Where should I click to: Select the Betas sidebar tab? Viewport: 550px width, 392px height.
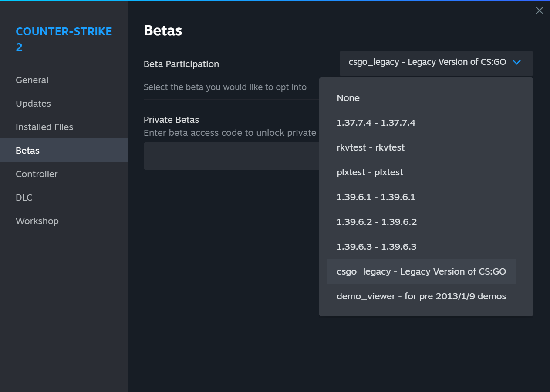[x=28, y=151]
